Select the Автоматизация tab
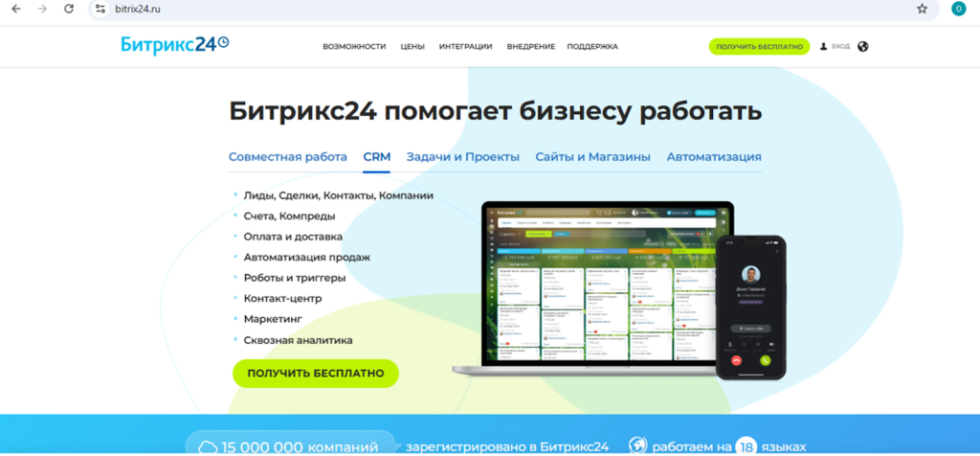 coord(714,157)
